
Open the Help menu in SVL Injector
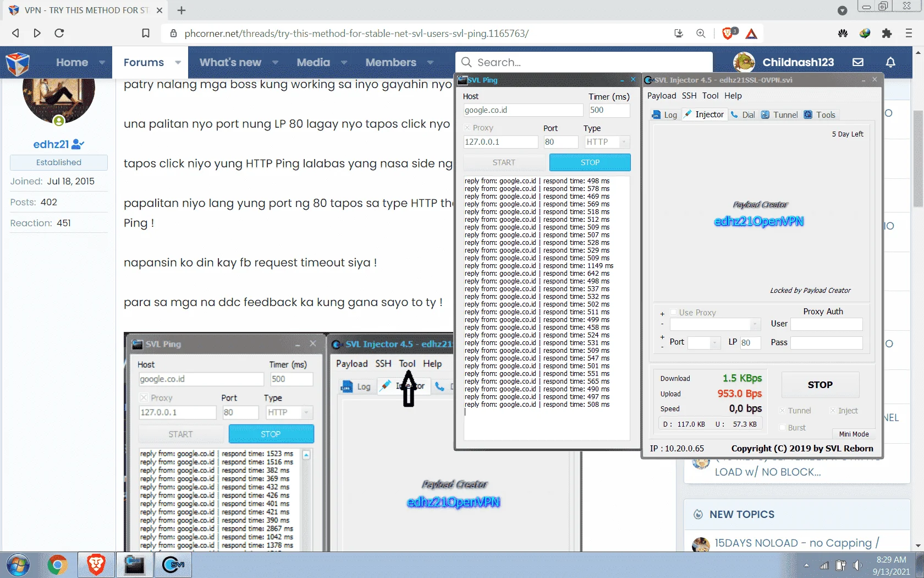(x=733, y=96)
